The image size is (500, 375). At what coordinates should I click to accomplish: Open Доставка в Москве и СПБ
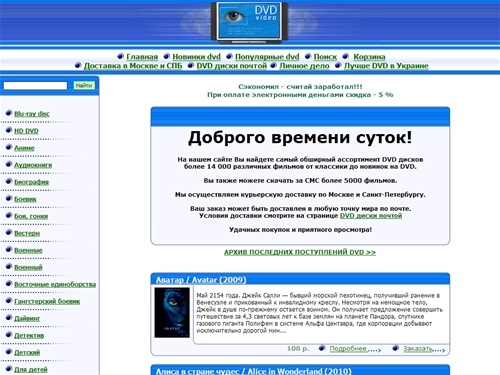coord(133,66)
